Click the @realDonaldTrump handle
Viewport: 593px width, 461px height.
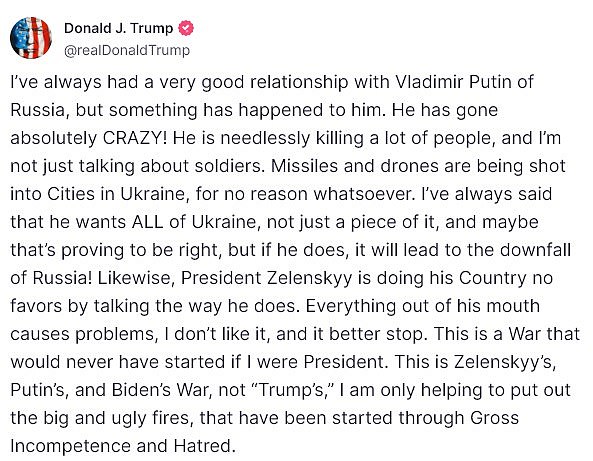click(x=127, y=50)
